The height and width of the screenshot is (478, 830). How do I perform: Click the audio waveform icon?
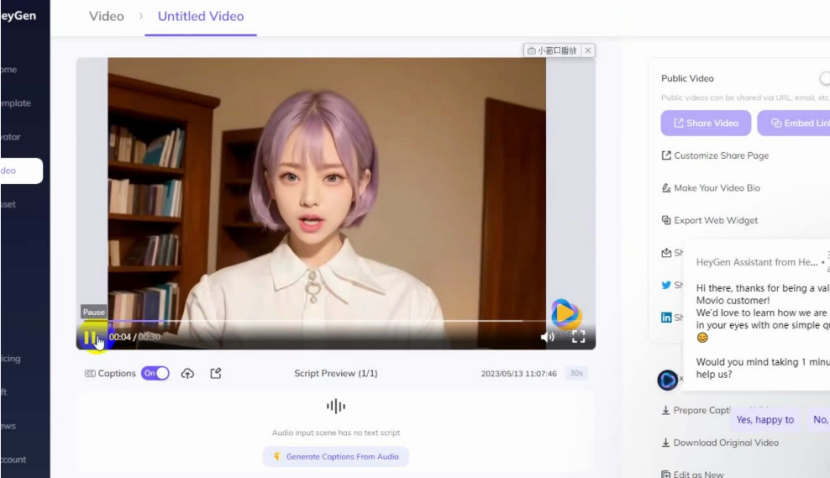336,406
